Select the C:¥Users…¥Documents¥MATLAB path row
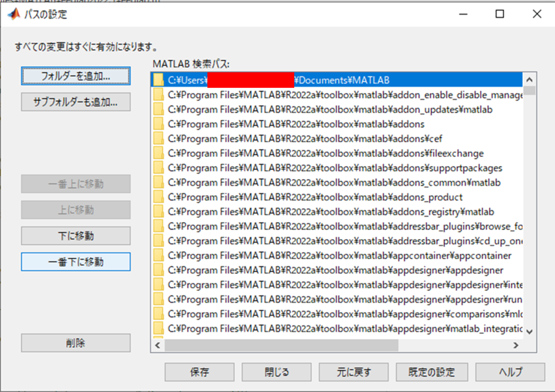The height and width of the screenshot is (392, 555). tap(338, 80)
